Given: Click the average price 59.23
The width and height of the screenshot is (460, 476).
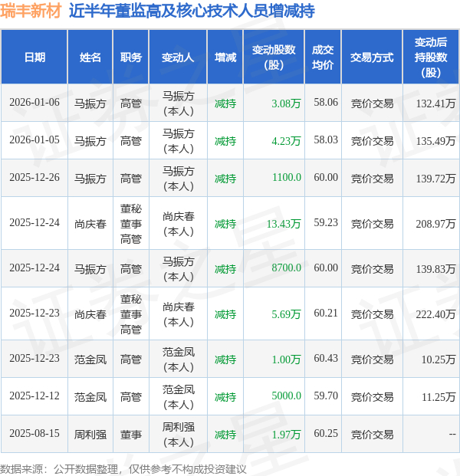Looking at the screenshot, I should 326,223.
